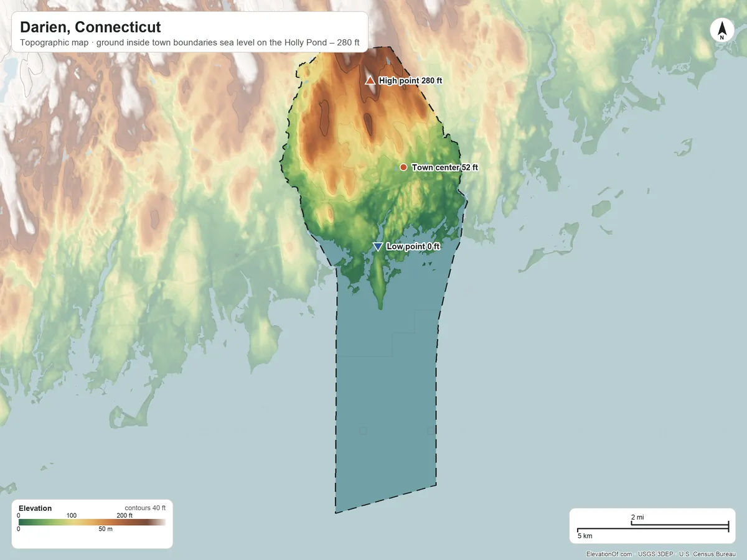
Task: Click the '2 mi' scale bar label
Action: [637, 518]
